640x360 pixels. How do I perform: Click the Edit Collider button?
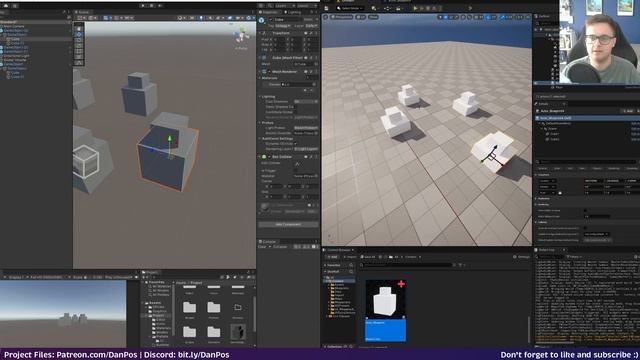[297, 163]
